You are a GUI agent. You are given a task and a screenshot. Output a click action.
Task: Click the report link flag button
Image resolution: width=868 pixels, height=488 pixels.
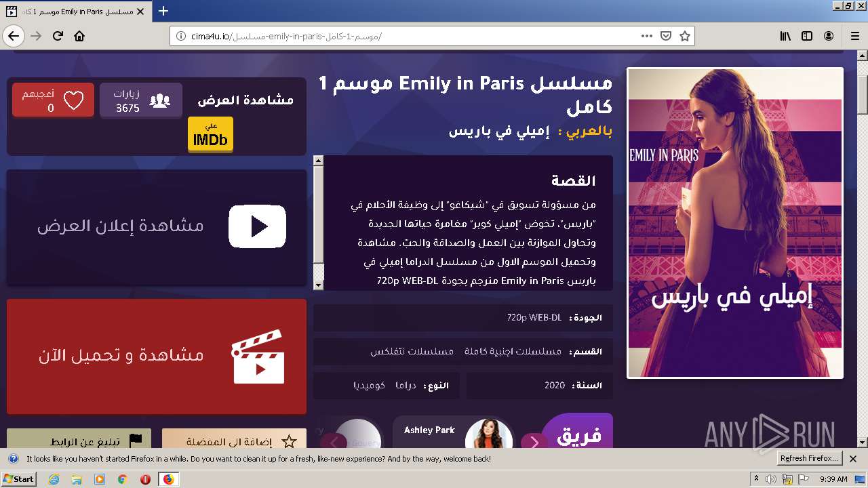click(79, 439)
